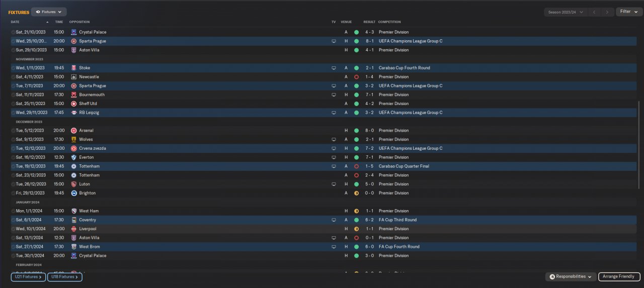Click the Liverpool club badge
644x288 pixels.
tap(74, 229)
